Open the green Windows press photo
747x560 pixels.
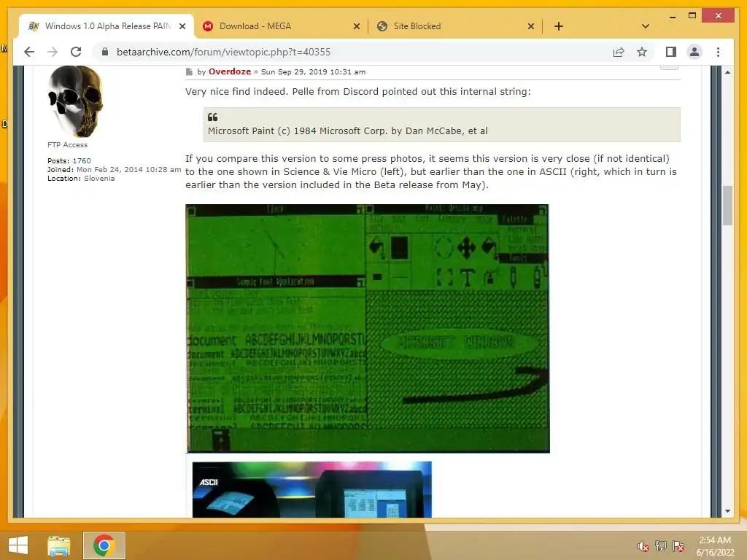coord(368,329)
